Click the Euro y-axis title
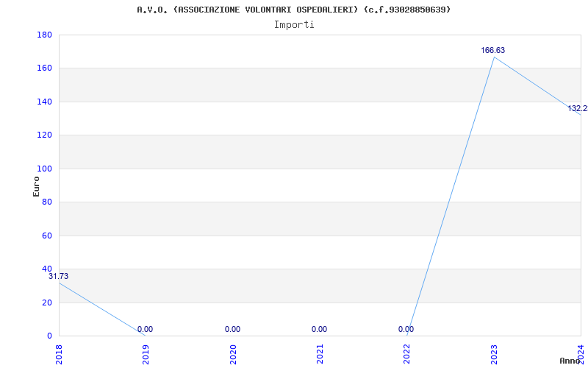Screen dimensions: 588x368 click(x=36, y=187)
